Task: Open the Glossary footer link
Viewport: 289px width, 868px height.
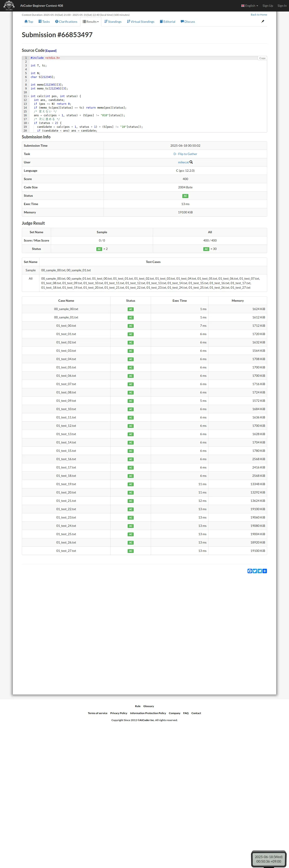Action: 148,706
